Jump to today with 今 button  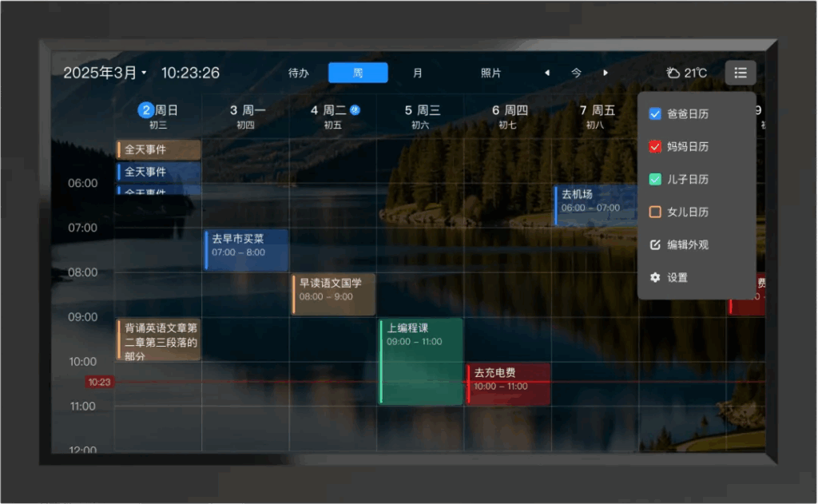coord(576,73)
